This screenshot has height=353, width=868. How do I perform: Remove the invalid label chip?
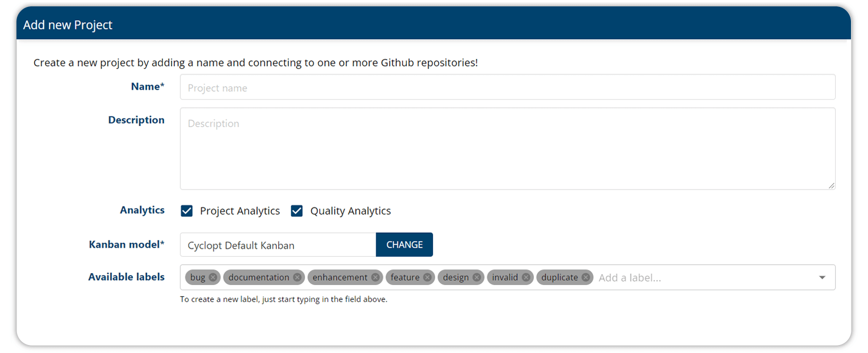526,278
